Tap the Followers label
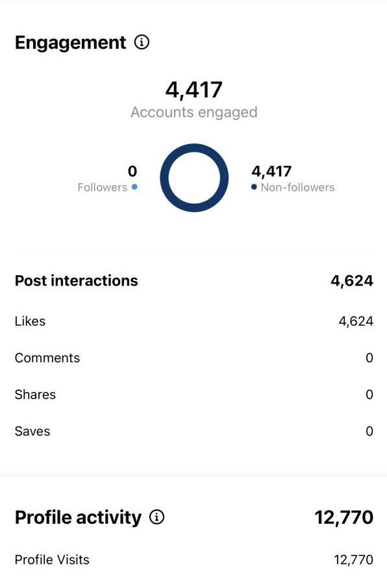This screenshot has height=588, width=387. pyautogui.click(x=102, y=187)
